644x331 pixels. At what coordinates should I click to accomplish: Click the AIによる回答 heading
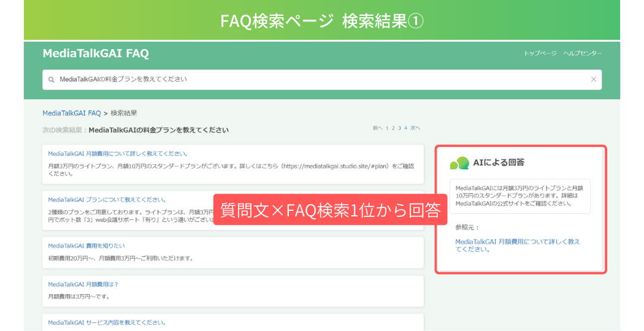(x=499, y=162)
